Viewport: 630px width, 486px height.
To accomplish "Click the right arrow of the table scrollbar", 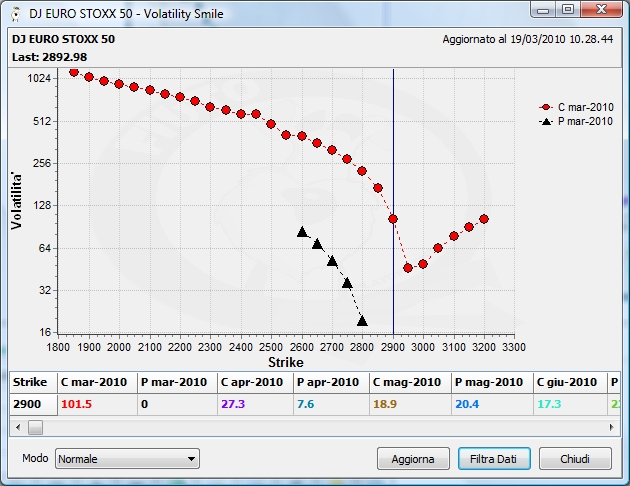I will point(612,427).
